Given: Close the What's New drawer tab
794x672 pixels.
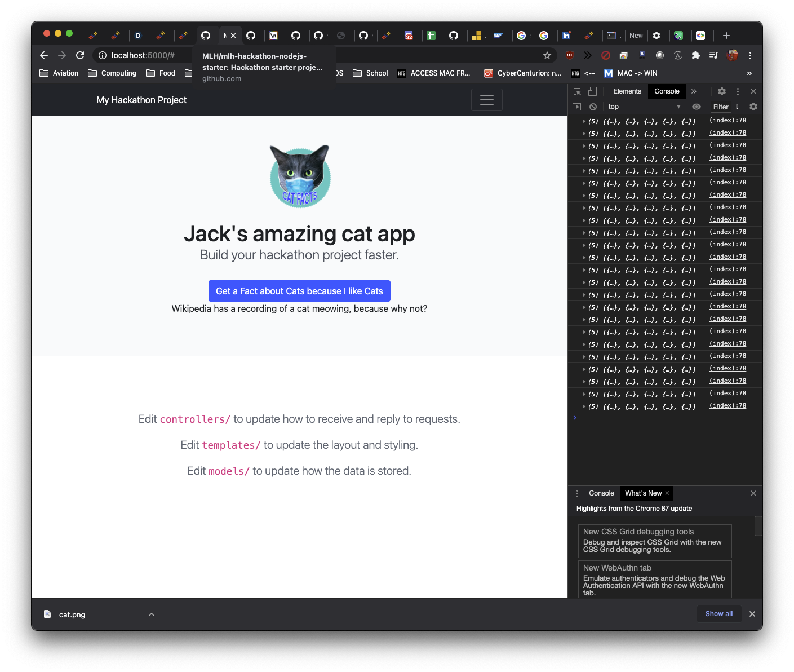Looking at the screenshot, I should point(667,493).
